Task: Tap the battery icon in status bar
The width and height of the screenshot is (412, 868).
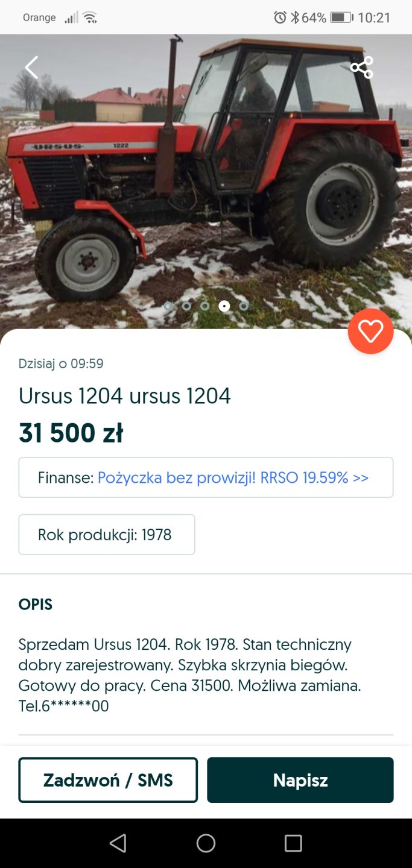Action: [341, 17]
